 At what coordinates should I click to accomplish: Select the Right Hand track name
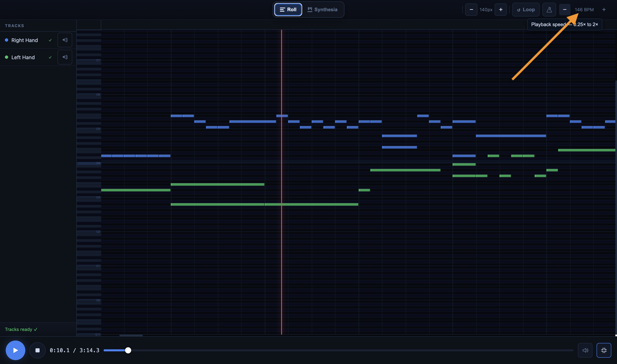24,40
